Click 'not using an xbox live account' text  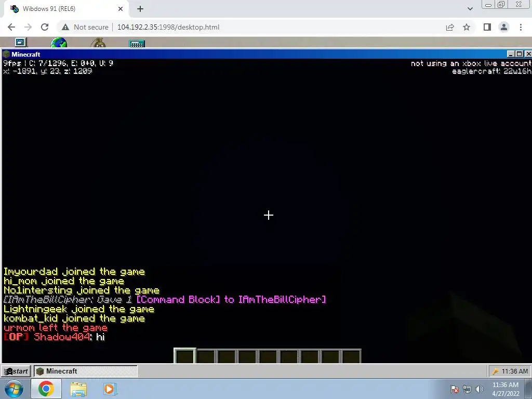pos(471,63)
